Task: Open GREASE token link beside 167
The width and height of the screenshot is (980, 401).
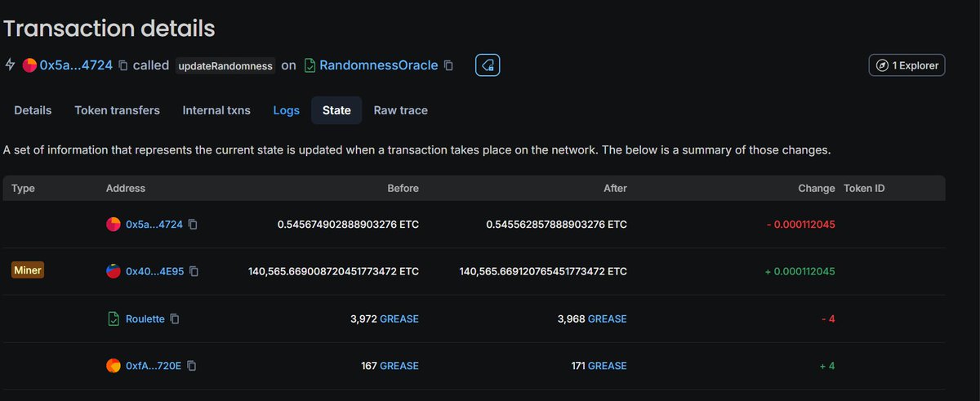Action: 399,366
